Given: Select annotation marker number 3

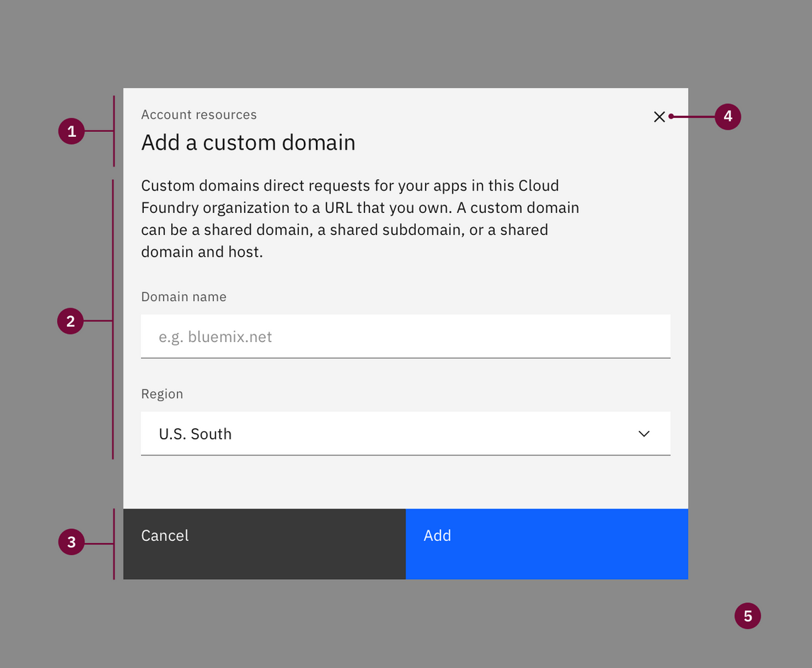Looking at the screenshot, I should point(71,542).
